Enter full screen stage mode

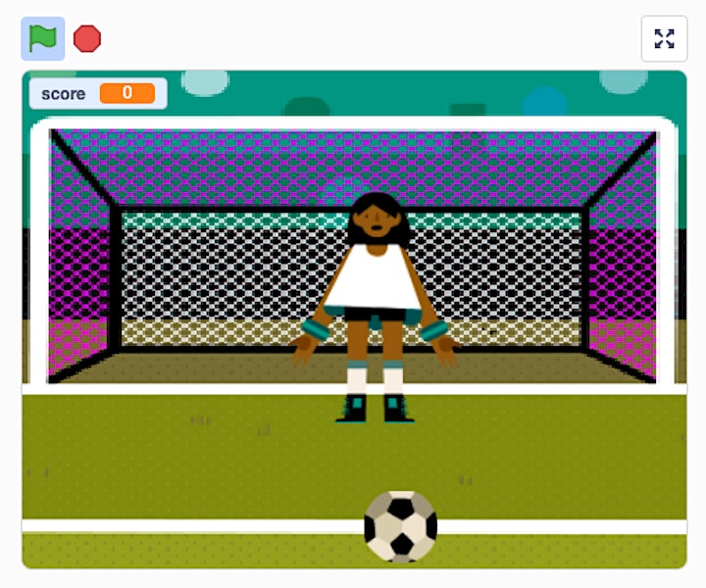(x=664, y=38)
